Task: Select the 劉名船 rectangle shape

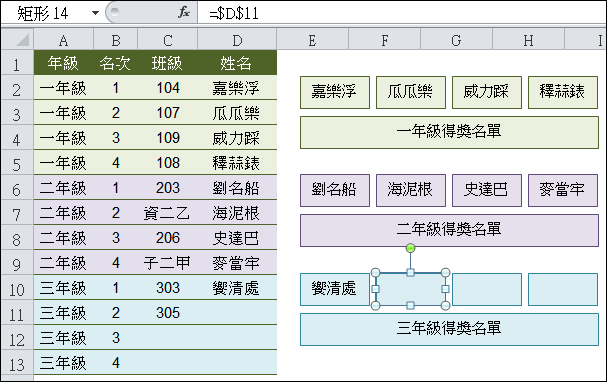Action: (335, 190)
